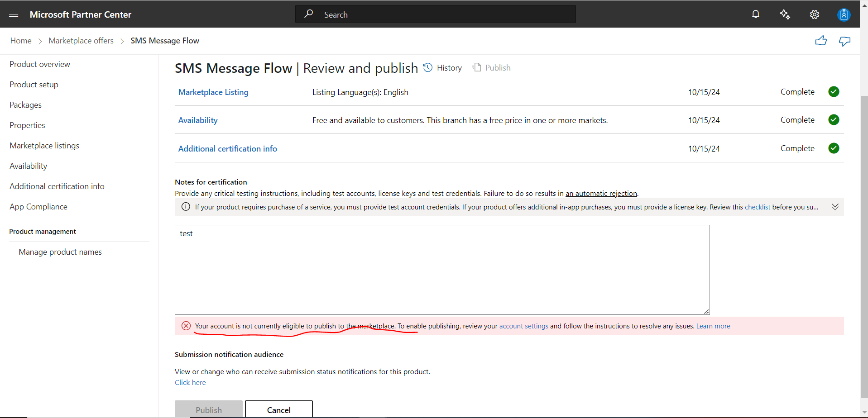Screen dimensions: 868x418
Task: Click Click here for notification audience
Action: [190, 382]
